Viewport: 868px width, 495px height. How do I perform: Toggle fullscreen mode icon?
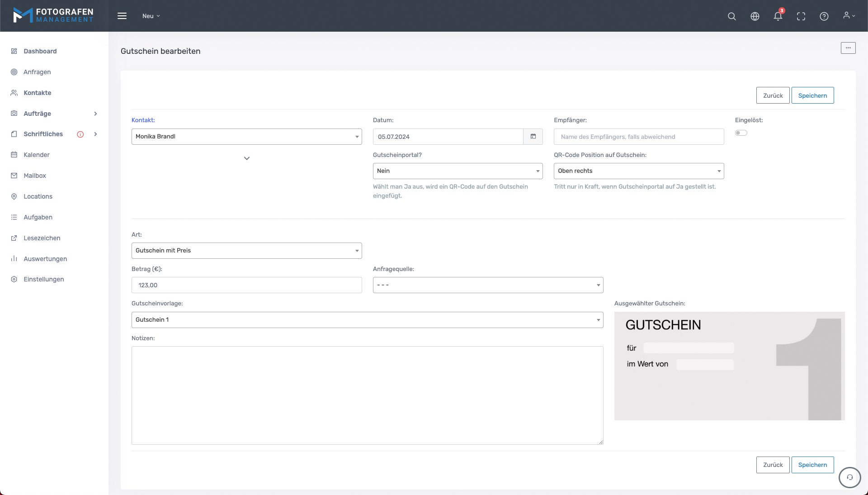point(801,16)
